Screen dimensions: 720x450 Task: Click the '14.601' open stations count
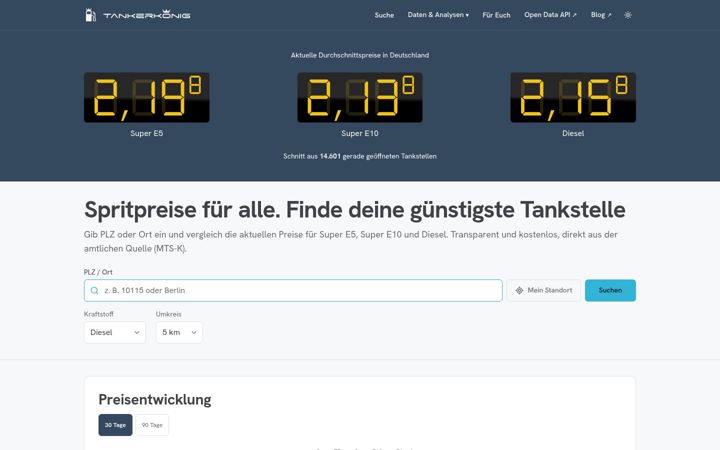tap(330, 156)
